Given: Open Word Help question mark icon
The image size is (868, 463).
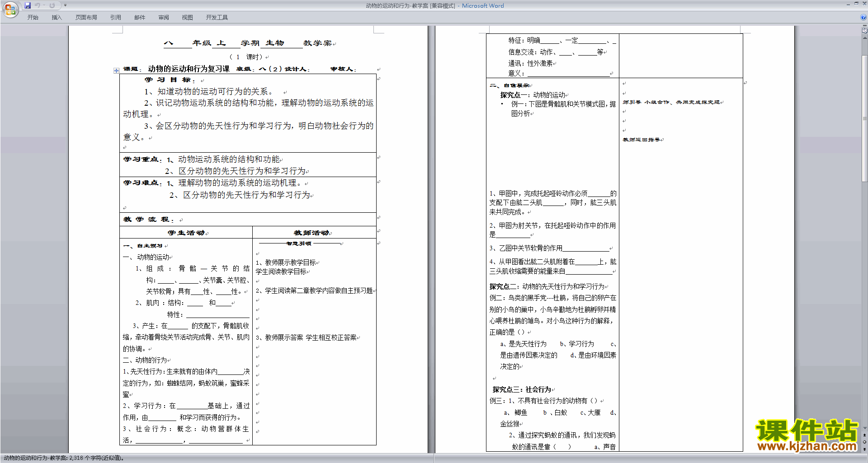Looking at the screenshot, I should (863, 17).
